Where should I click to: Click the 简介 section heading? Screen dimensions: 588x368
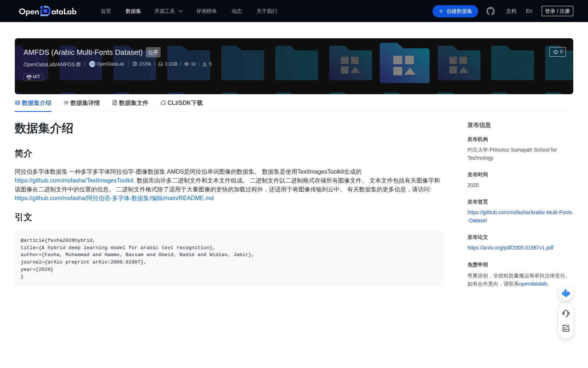tap(24, 153)
